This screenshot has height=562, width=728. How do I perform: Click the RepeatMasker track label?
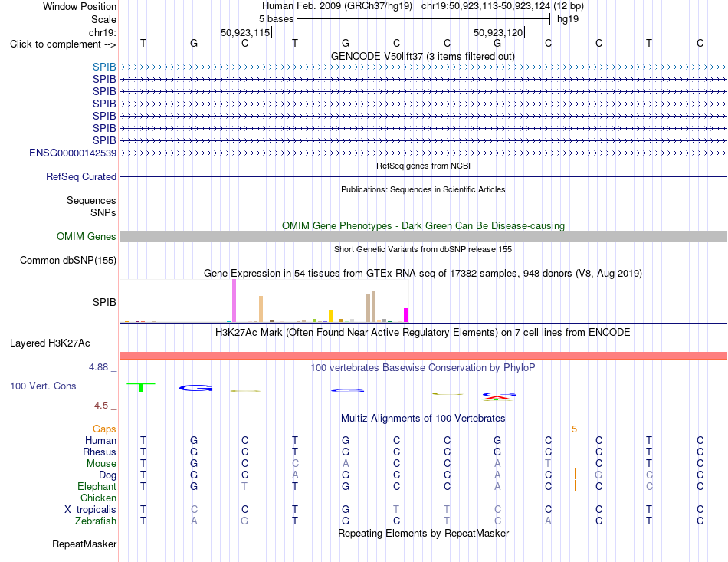click(x=84, y=544)
